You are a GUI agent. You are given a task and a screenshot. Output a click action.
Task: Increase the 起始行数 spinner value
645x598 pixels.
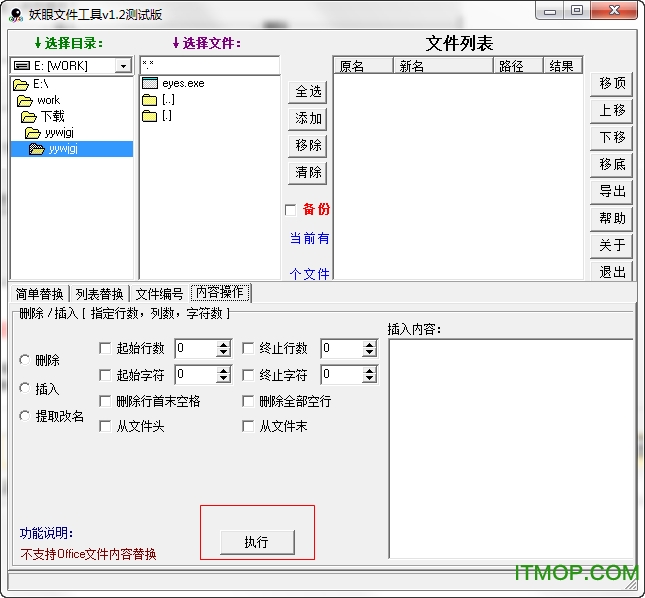tap(223, 345)
